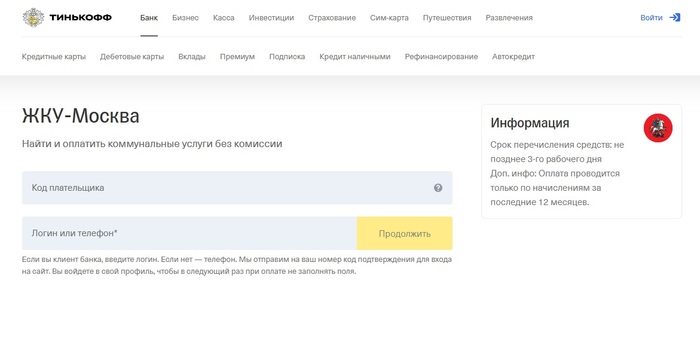Focus the Код плательщика input field

(x=237, y=188)
